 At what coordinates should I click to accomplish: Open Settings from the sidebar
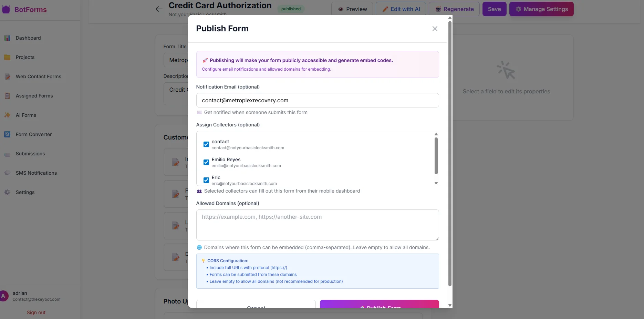coord(25,192)
